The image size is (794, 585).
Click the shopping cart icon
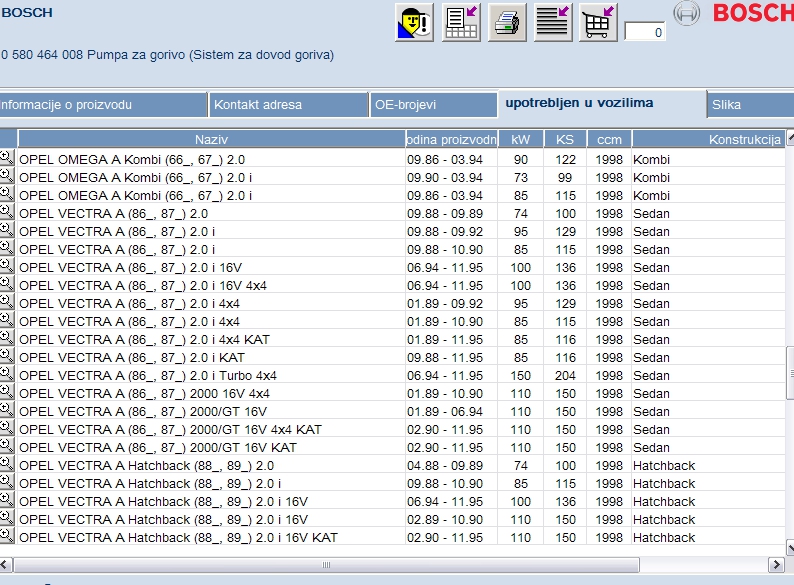598,23
